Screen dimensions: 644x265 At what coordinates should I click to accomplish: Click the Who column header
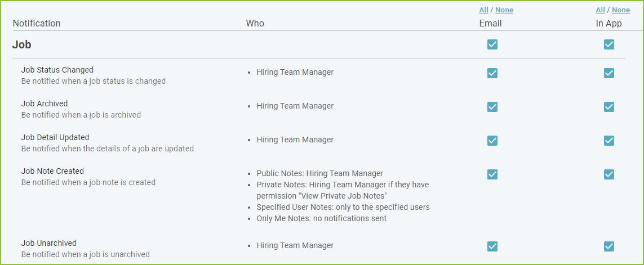pos(255,24)
